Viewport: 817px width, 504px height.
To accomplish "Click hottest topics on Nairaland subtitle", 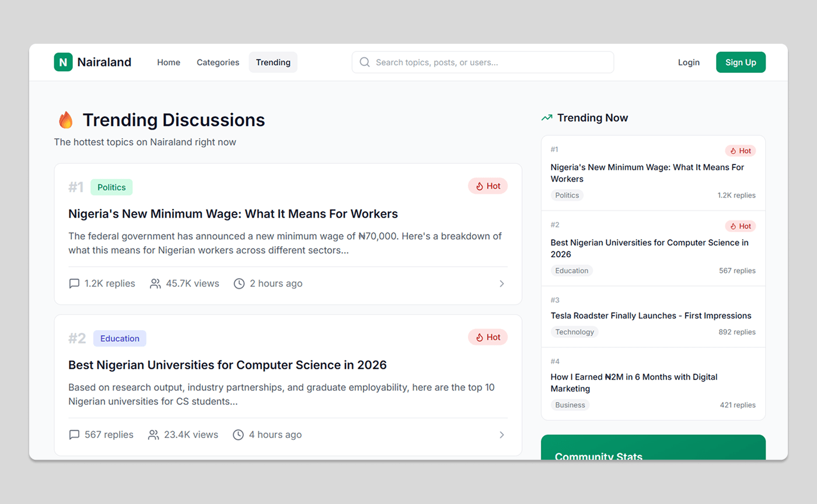I will click(x=145, y=142).
